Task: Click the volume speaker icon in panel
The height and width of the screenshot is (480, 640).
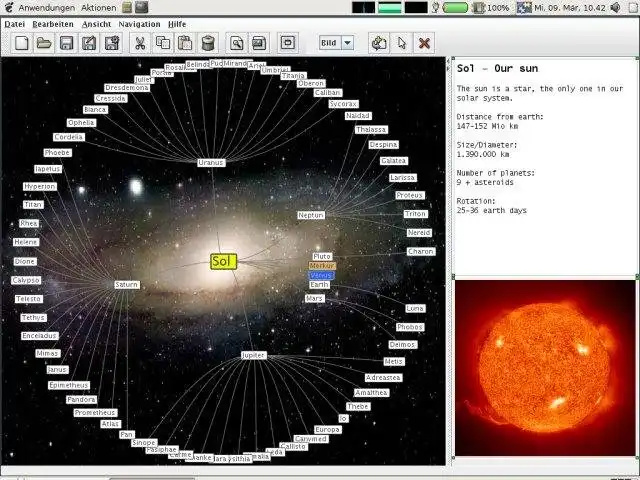Action: point(615,7)
